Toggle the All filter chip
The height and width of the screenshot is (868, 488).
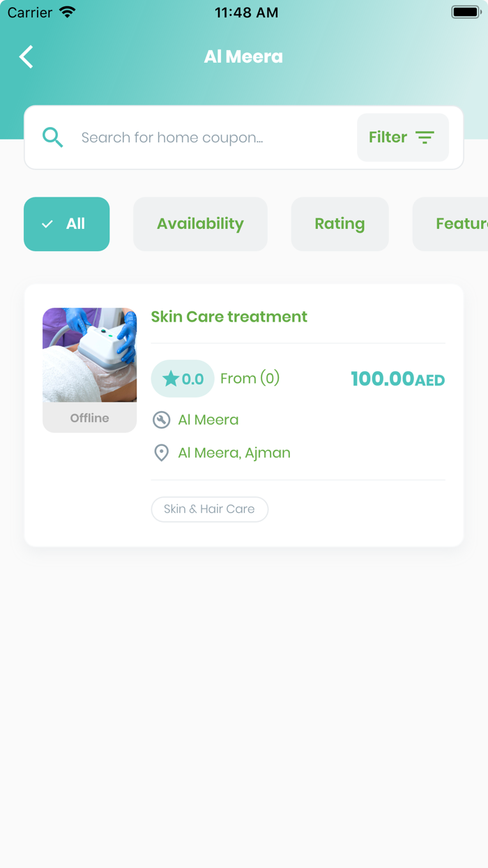66,223
